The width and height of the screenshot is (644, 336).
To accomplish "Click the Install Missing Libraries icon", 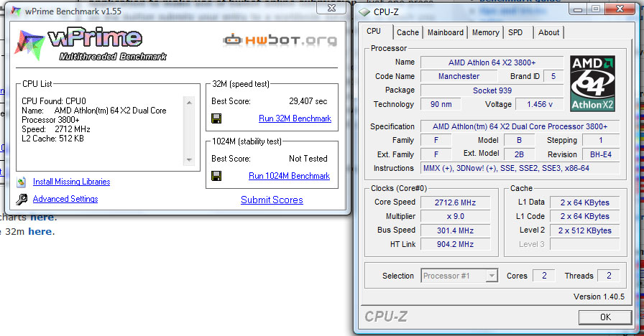I will coord(22,182).
